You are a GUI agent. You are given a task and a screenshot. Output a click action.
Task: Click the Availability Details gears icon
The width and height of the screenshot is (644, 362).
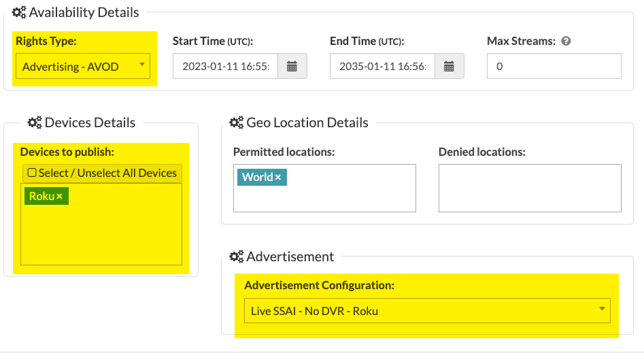tap(19, 12)
